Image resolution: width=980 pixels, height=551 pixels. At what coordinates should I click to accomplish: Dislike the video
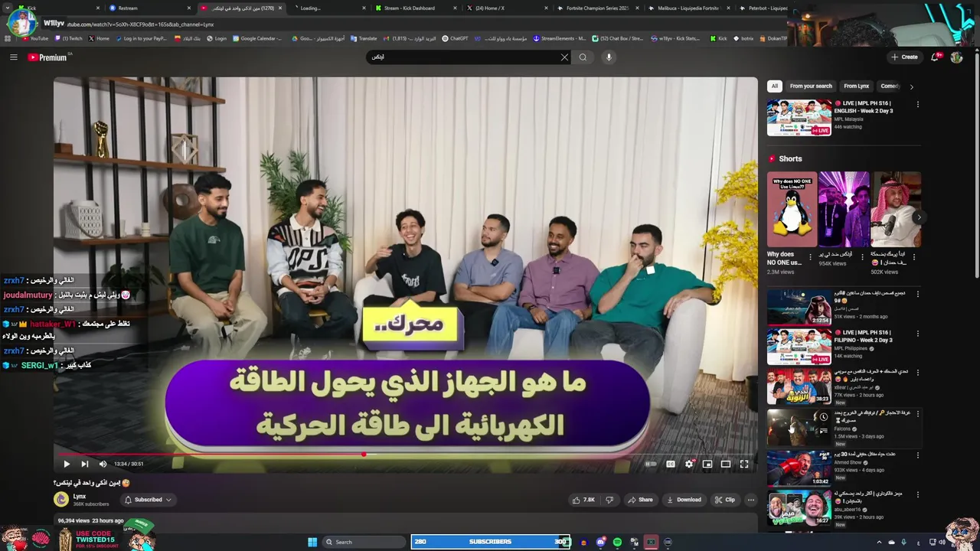tap(609, 500)
